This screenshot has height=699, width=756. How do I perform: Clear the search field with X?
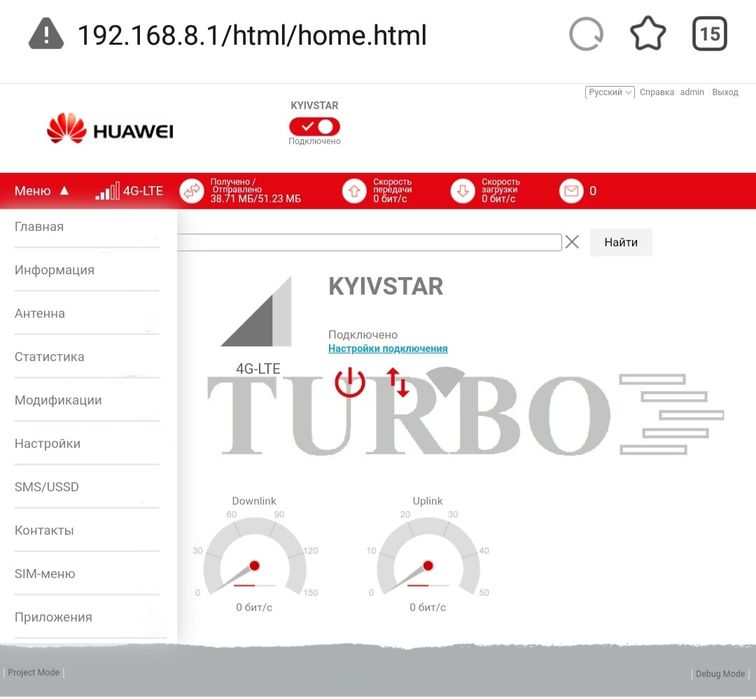pyautogui.click(x=572, y=242)
